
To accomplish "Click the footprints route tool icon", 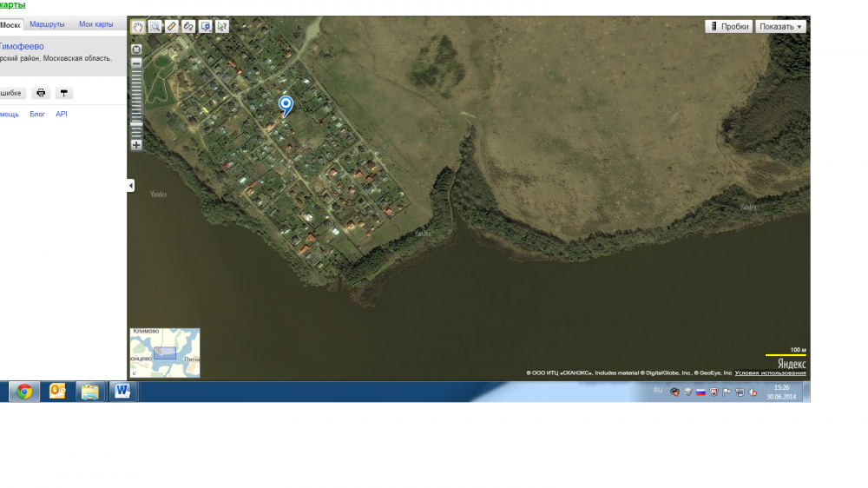I will pos(188,27).
